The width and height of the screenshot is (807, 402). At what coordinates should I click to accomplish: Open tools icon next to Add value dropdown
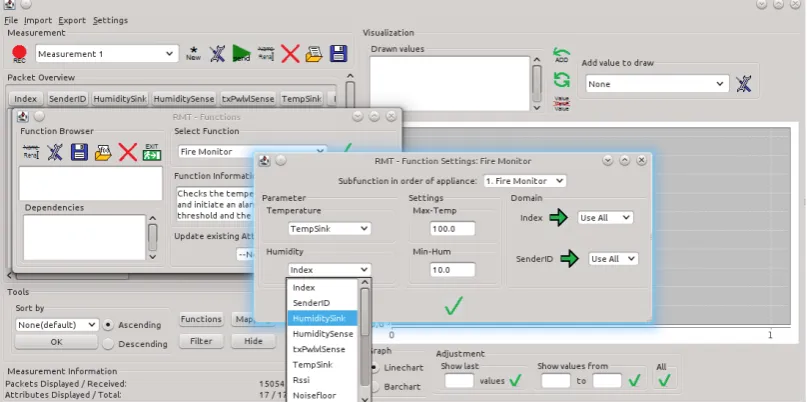pyautogui.click(x=743, y=84)
